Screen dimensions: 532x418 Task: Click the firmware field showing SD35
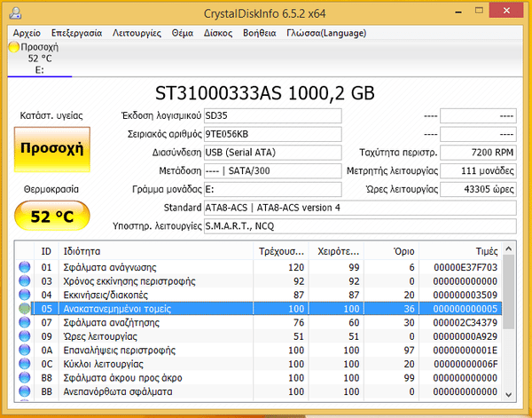click(273, 115)
